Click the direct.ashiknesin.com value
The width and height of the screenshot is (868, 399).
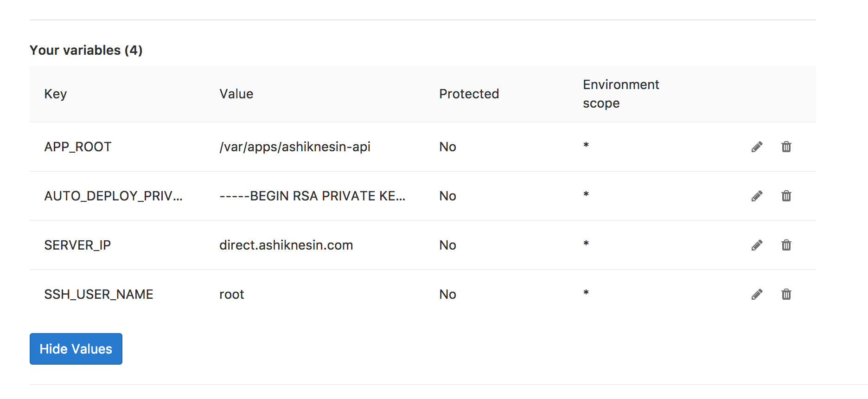(286, 245)
